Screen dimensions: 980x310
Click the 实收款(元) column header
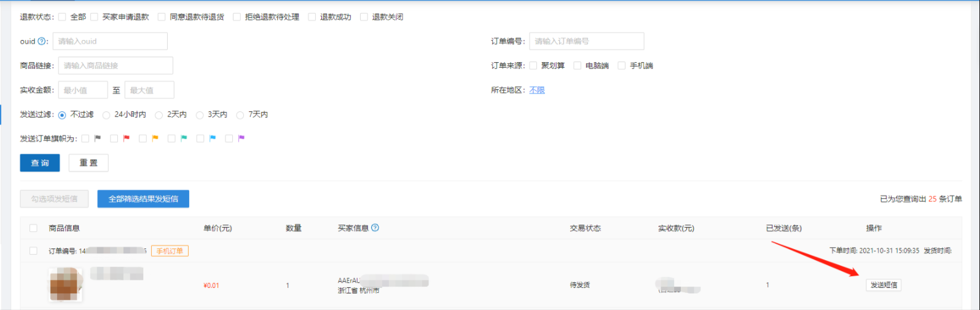tap(676, 228)
